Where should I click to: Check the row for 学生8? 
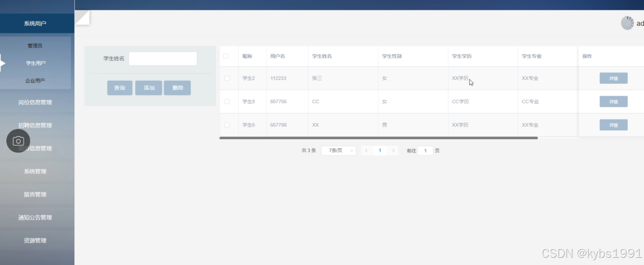227,101
